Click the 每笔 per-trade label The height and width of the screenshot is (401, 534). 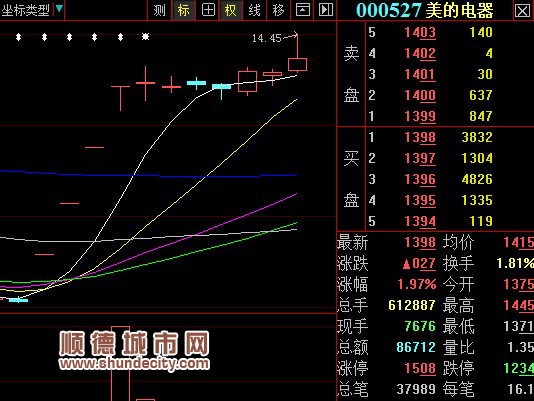(x=458, y=389)
